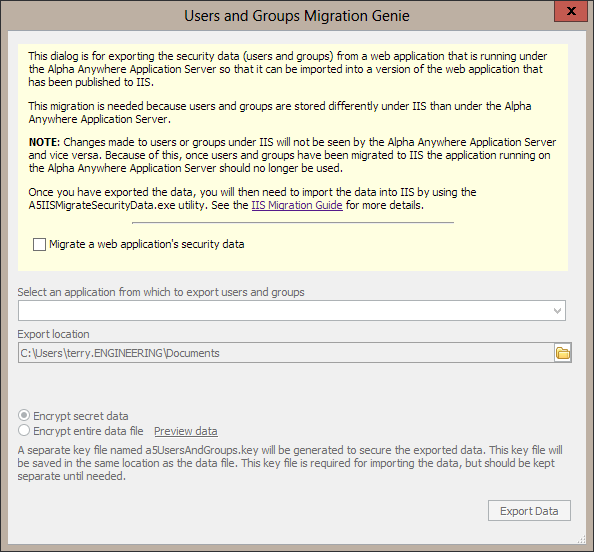Click the window resize grip corner

click(581, 540)
